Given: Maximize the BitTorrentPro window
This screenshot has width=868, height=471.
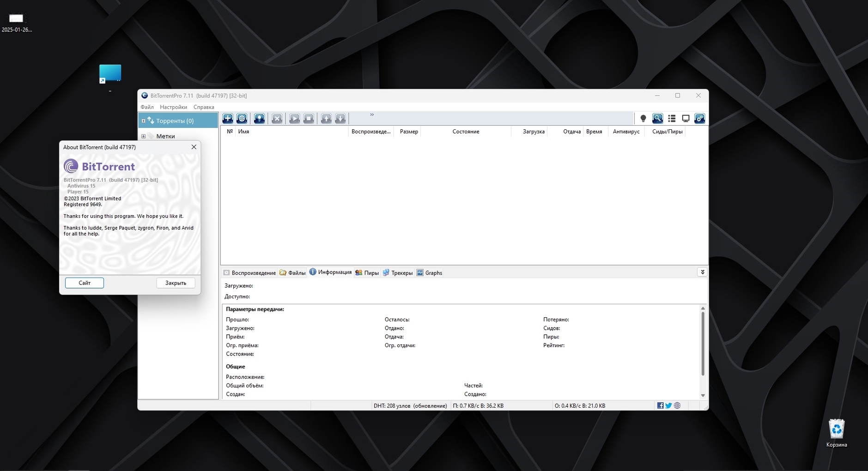Looking at the screenshot, I should 678,96.
